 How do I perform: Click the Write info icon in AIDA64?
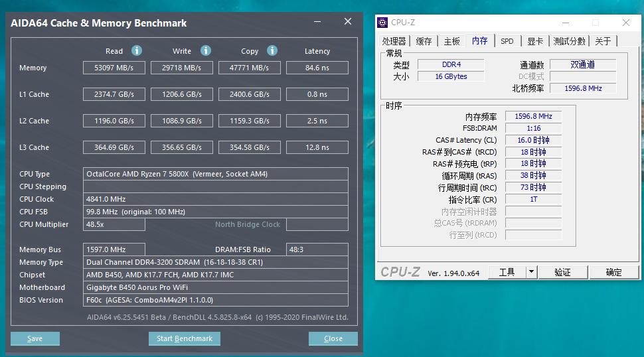click(206, 50)
